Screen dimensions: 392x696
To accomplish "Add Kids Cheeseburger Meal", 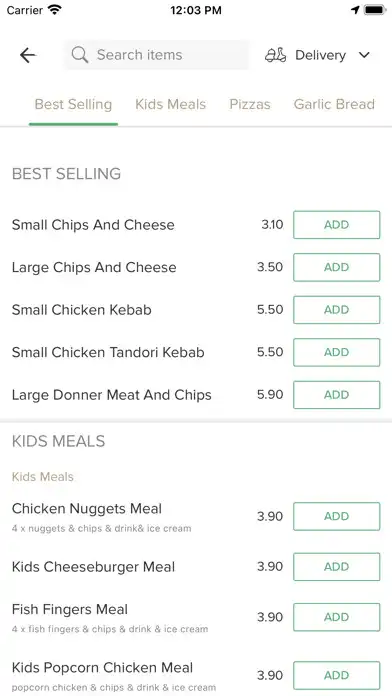I will [x=337, y=567].
